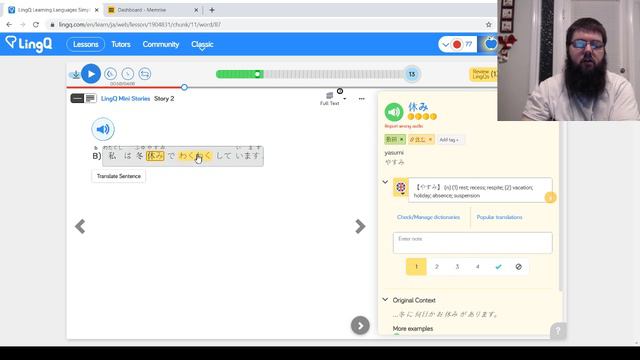640x360 pixels.
Task: Click the Review LingQs button
Action: 483,74
